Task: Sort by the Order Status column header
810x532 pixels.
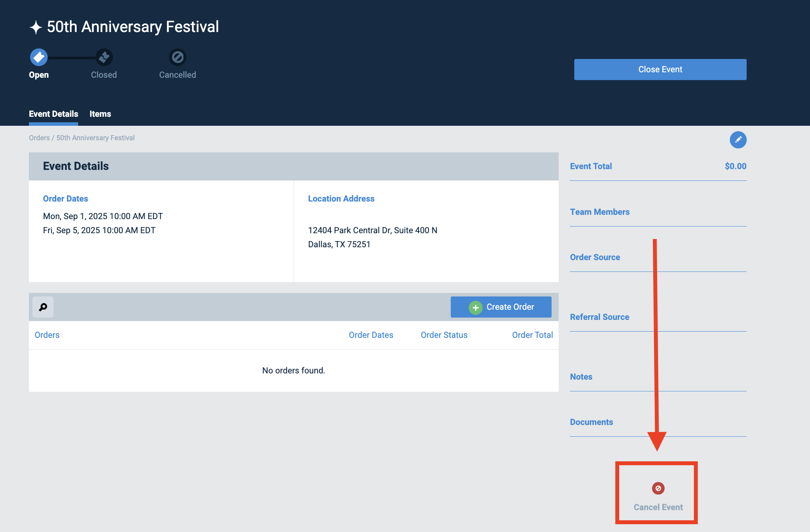Action: [x=444, y=335]
